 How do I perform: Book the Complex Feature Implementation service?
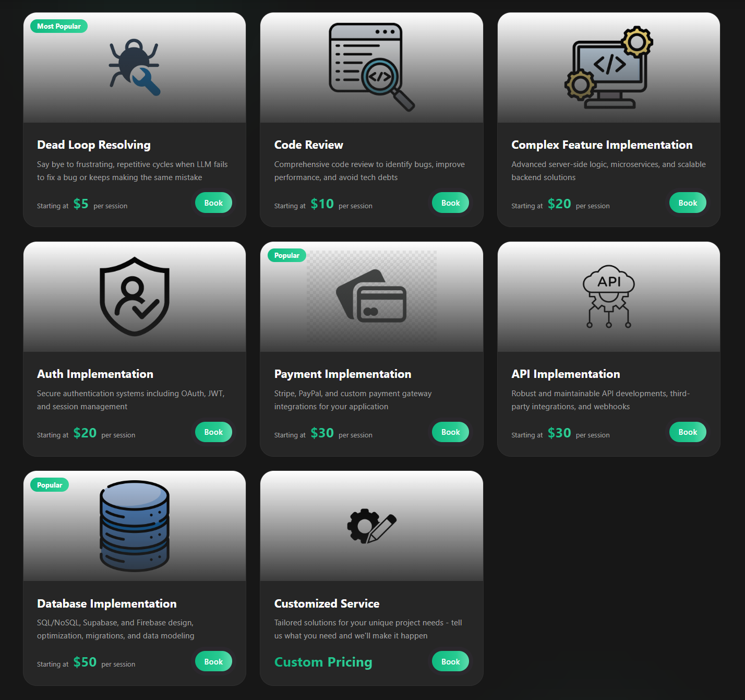click(x=688, y=203)
